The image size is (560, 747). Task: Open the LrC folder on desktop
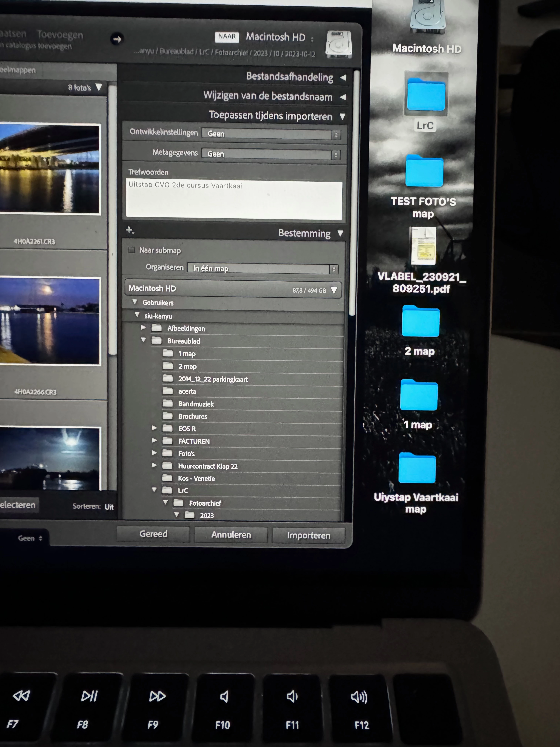point(426,94)
